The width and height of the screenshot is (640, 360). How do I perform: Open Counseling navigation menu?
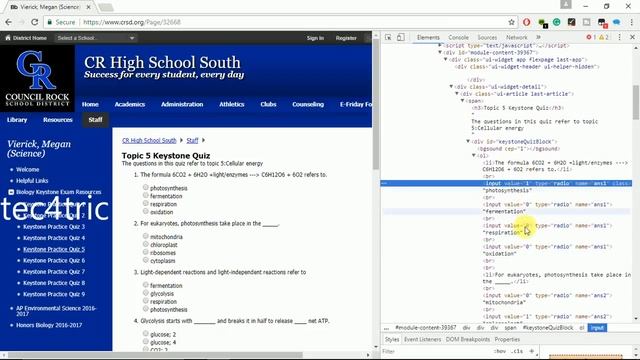click(308, 104)
